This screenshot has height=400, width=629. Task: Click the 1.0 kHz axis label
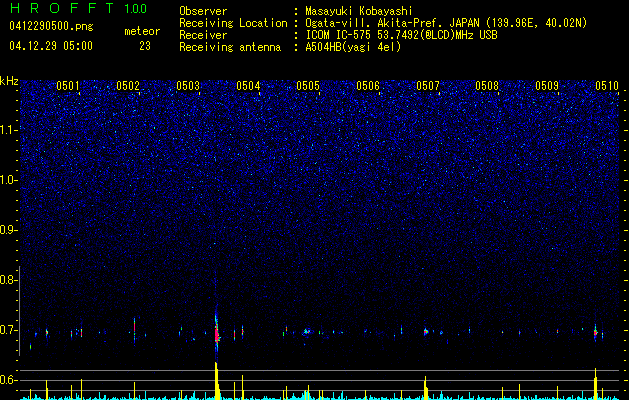point(8,180)
